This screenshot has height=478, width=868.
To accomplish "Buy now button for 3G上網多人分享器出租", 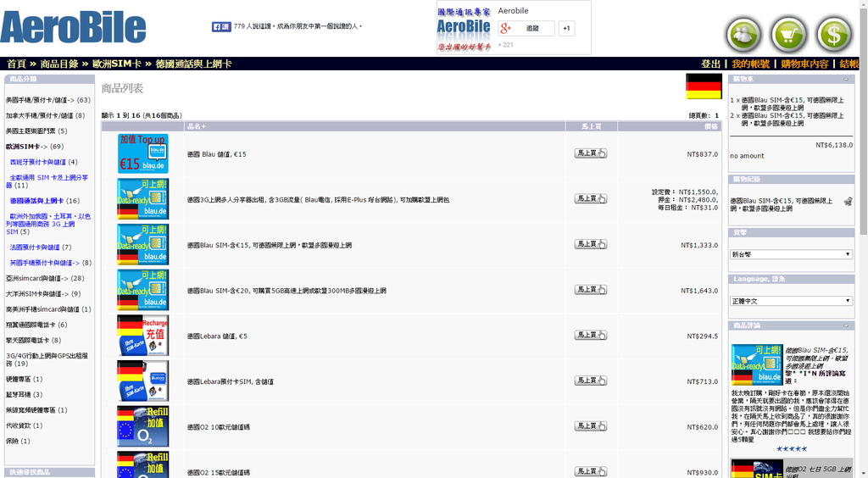I will coord(591,198).
